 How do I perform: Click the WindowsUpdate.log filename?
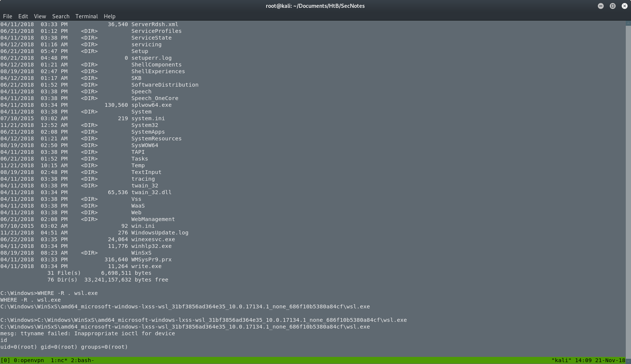point(159,233)
